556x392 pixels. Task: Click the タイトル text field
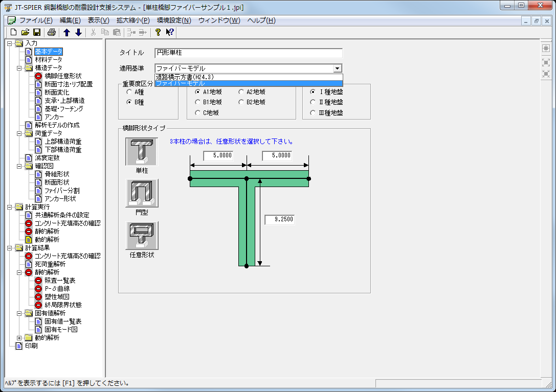[x=248, y=53]
